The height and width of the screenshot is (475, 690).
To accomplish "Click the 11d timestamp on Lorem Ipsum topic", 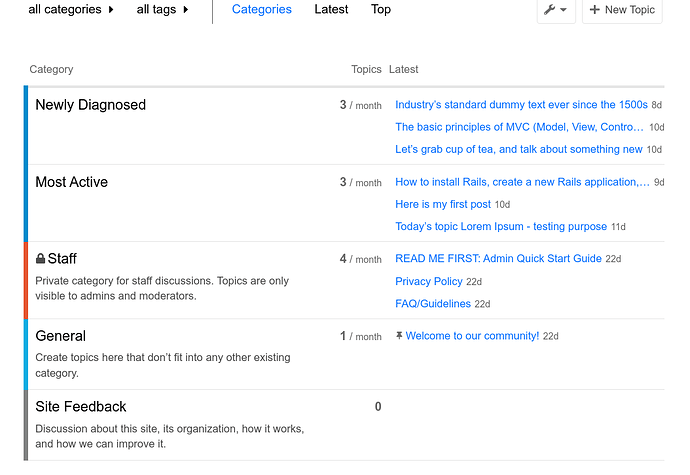I will pyautogui.click(x=618, y=227).
